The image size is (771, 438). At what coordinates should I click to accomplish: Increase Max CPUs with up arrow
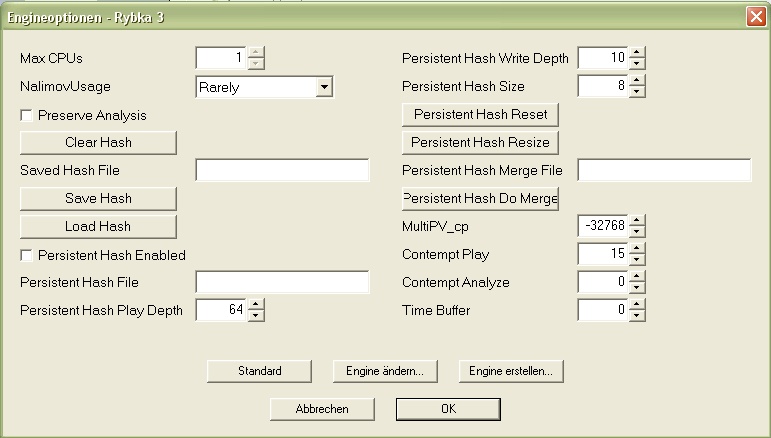point(256,52)
